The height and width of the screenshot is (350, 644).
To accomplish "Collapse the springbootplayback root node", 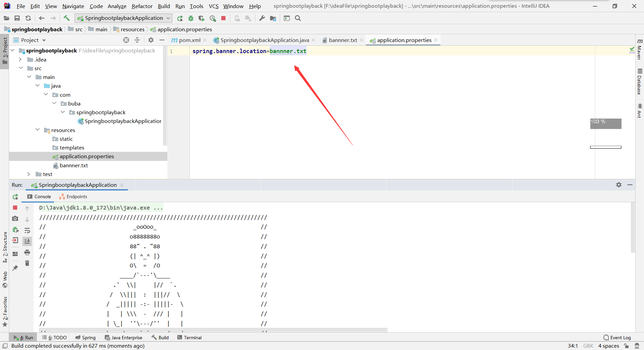I will click(12, 50).
